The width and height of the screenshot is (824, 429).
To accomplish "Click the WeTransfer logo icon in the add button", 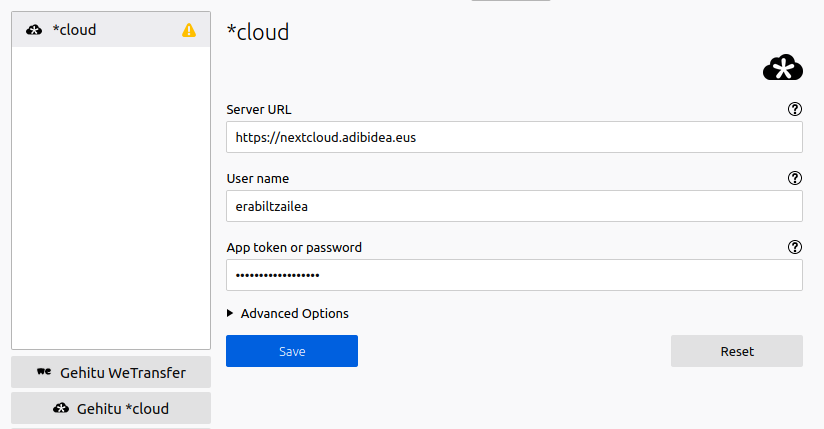I will (44, 372).
